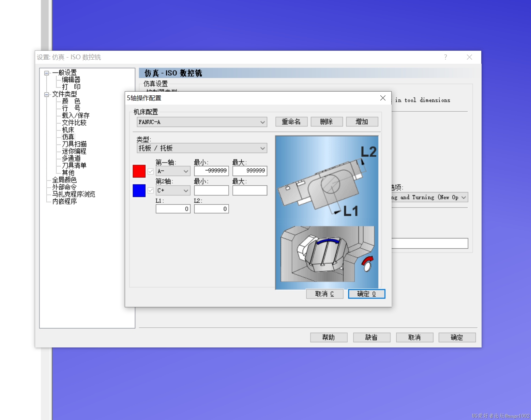
Task: Select 行 号 in the settings tree
Action: click(x=71, y=108)
